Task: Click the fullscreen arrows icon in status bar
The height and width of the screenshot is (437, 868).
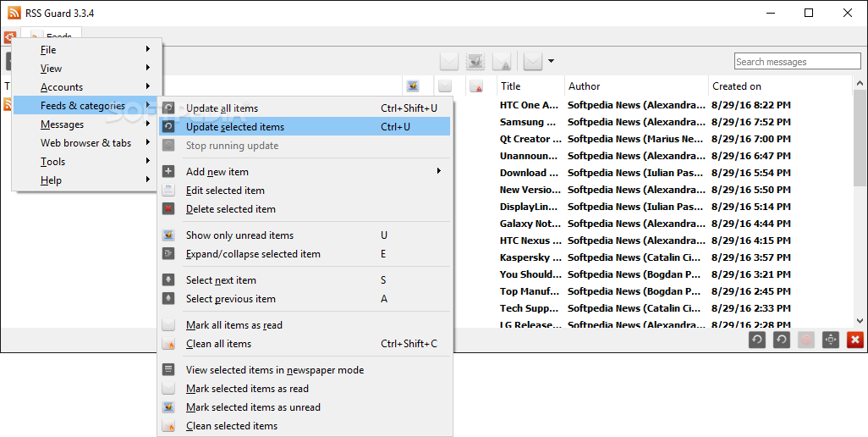Action: click(x=831, y=340)
